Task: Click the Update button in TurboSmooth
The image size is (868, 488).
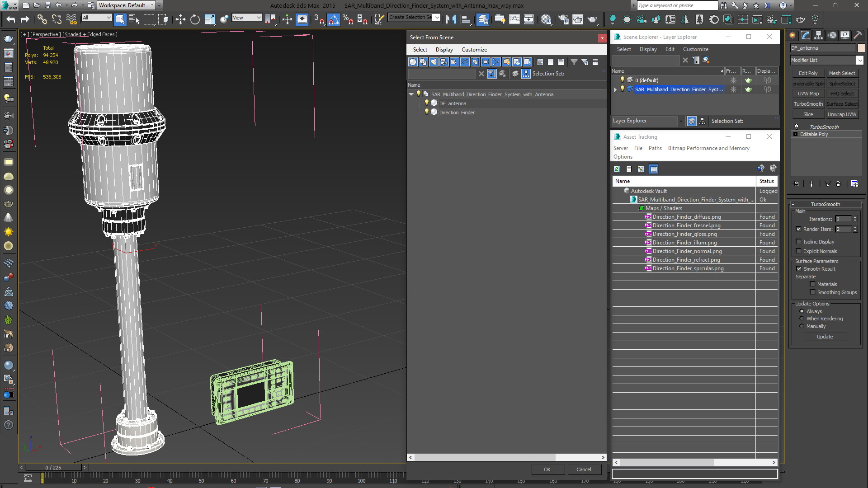Action: click(x=825, y=337)
